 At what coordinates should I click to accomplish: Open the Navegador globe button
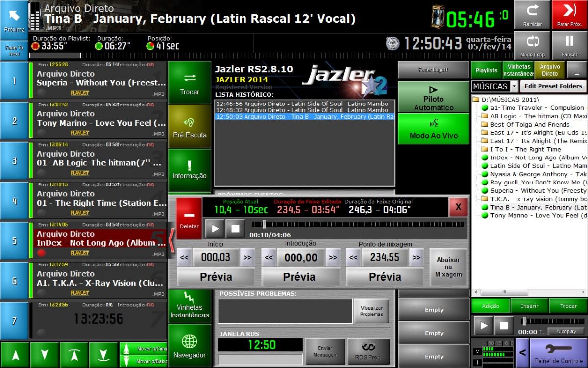190,345
